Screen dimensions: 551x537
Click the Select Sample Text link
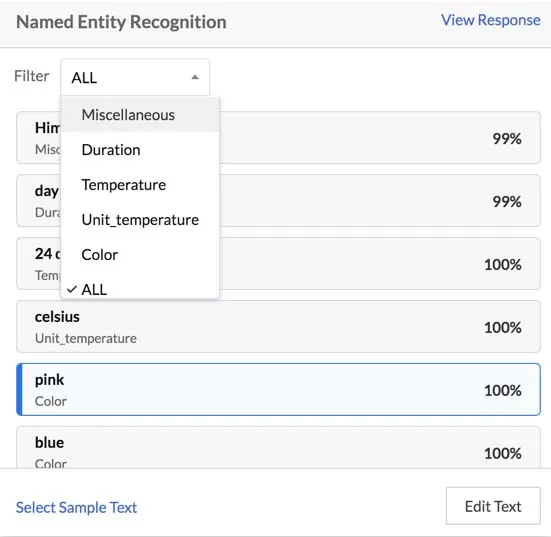coord(76,507)
